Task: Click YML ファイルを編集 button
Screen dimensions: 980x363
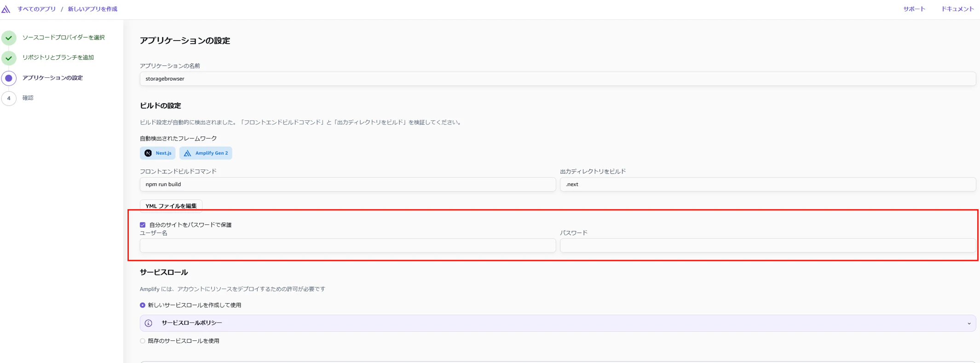Action: pos(171,205)
